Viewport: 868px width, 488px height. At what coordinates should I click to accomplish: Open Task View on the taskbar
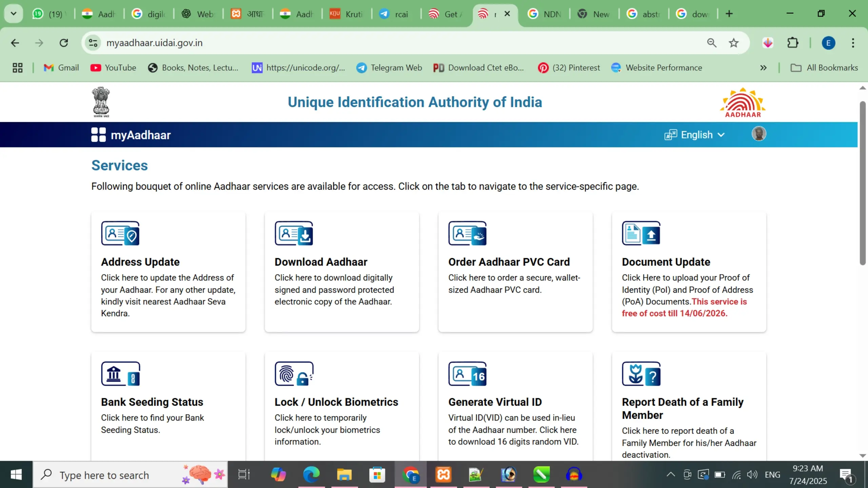[x=244, y=474]
